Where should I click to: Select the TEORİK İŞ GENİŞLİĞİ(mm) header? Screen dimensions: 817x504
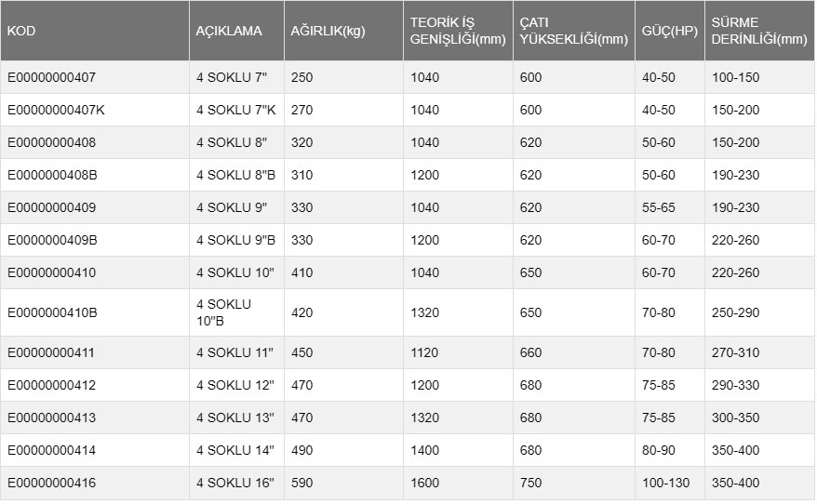(x=457, y=31)
